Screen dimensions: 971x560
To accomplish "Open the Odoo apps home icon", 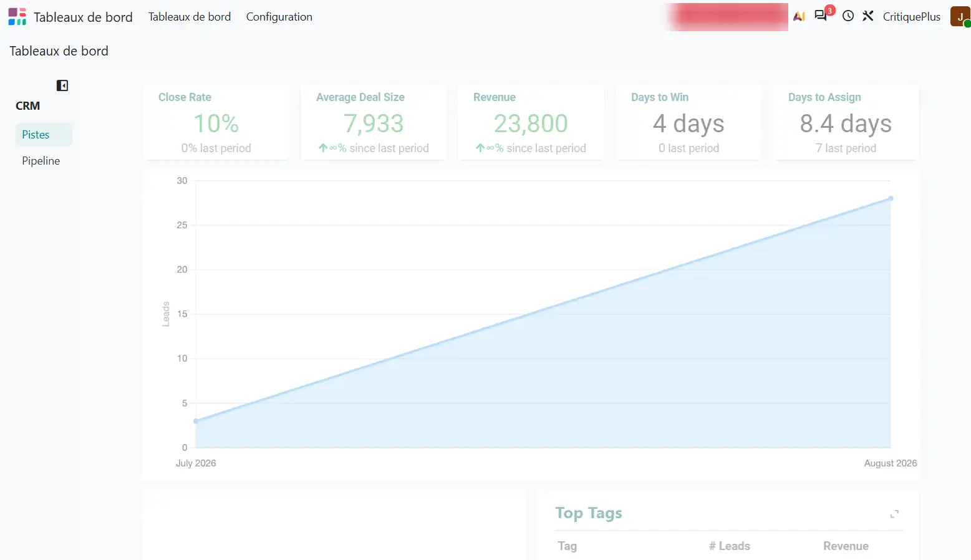I will click(17, 17).
